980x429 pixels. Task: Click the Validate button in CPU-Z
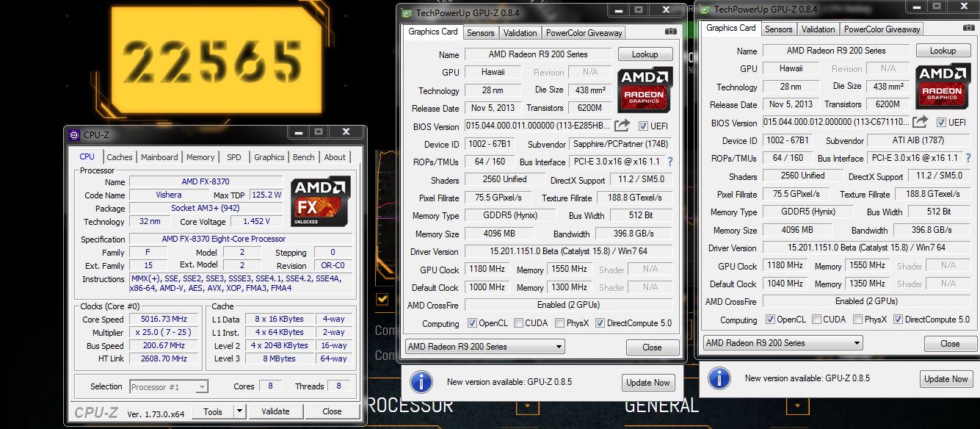pyautogui.click(x=275, y=412)
